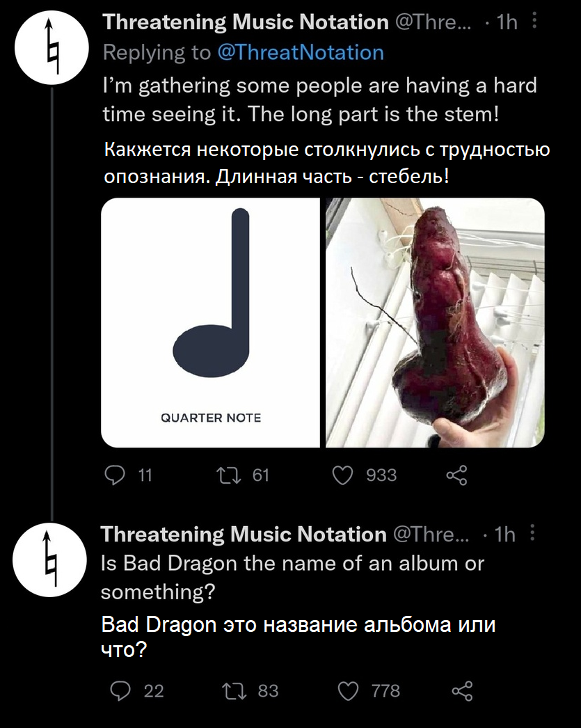The image size is (581, 728).
Task: Click reply icon on Bad Dragon tweet
Action: 120,690
